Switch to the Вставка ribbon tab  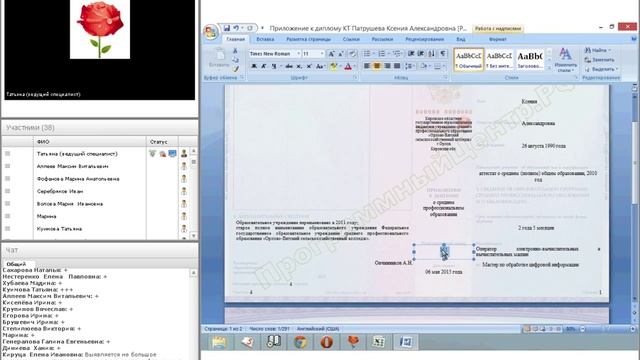(x=265, y=39)
